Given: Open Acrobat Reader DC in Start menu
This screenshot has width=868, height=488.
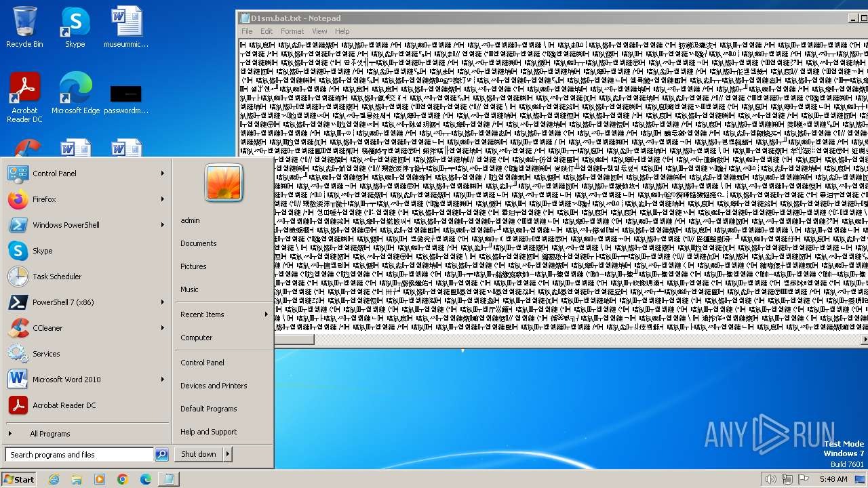Looking at the screenshot, I should [x=87, y=405].
